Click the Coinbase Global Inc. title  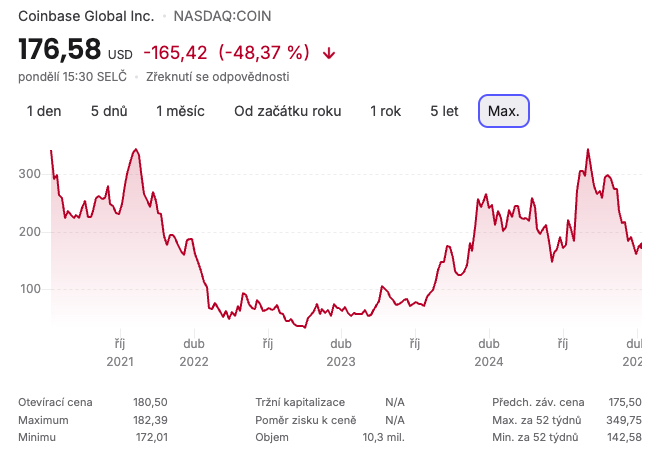(x=86, y=16)
